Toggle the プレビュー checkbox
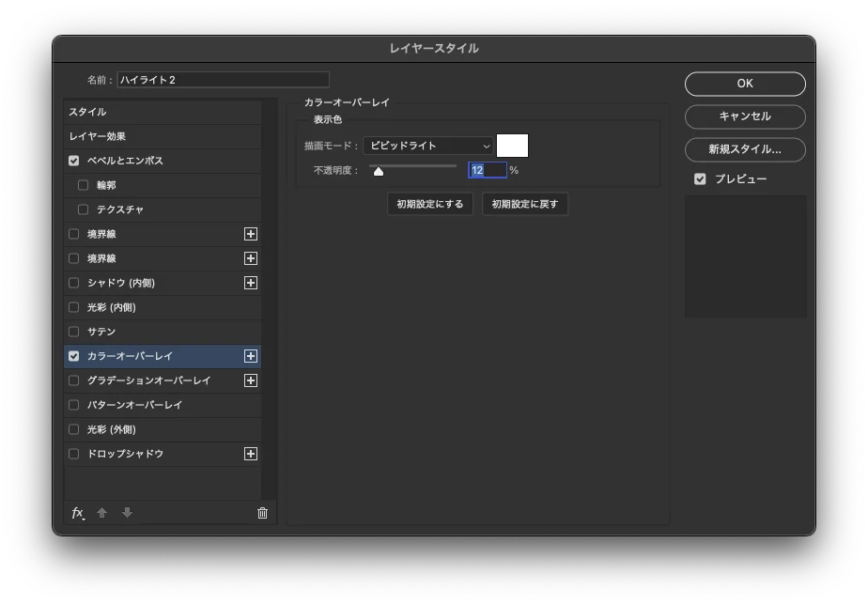The width and height of the screenshot is (868, 605). pos(700,178)
